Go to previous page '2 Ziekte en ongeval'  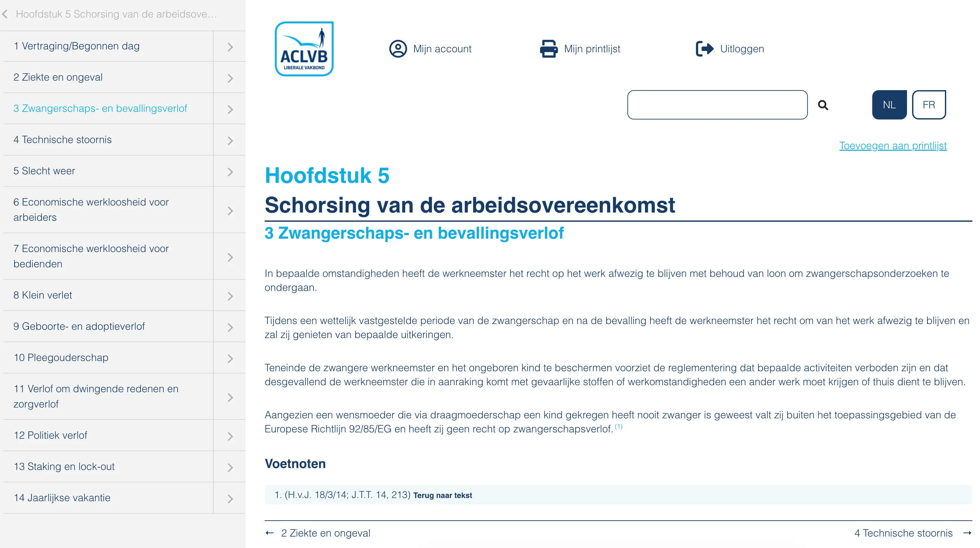pyautogui.click(x=325, y=533)
